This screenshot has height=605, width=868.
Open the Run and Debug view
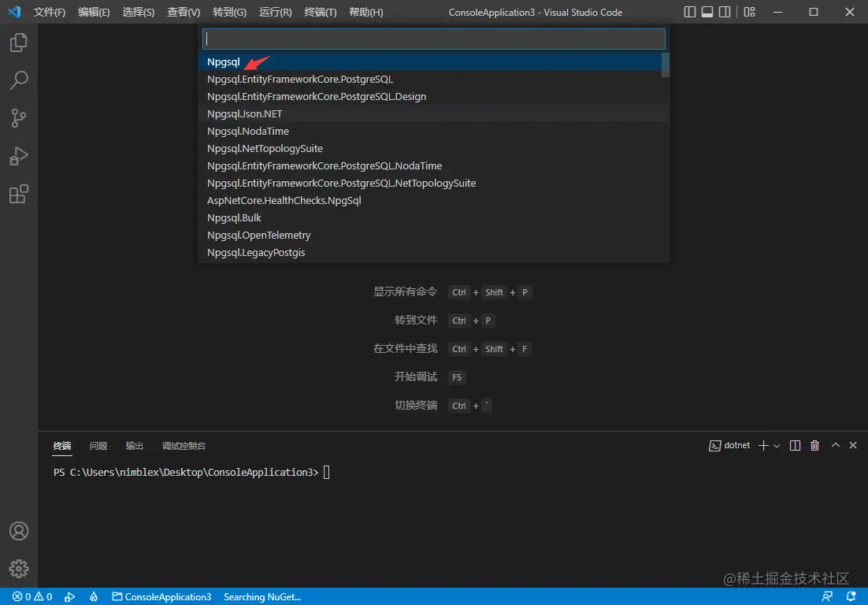pos(19,156)
